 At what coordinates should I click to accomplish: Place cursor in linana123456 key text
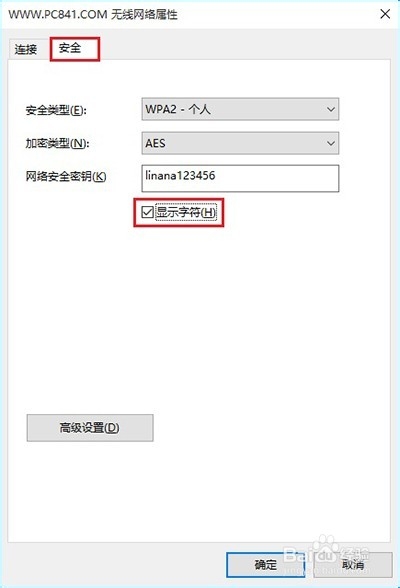pyautogui.click(x=180, y=175)
